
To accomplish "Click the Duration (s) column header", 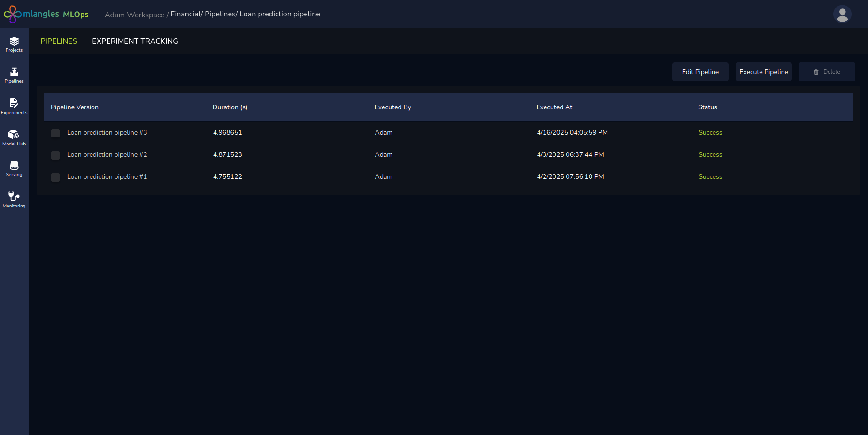I will pos(230,107).
